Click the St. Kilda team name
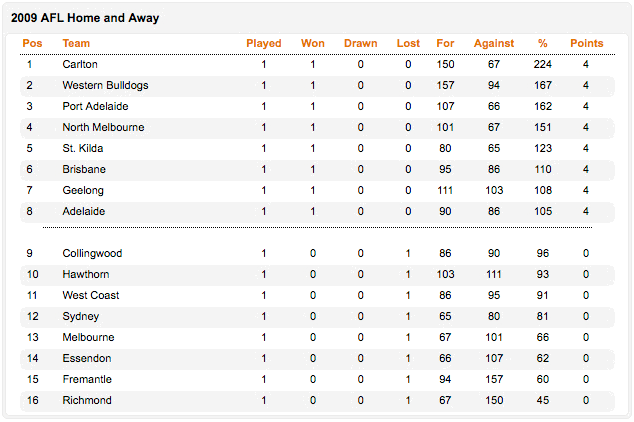This screenshot has width=634, height=422. [x=83, y=149]
